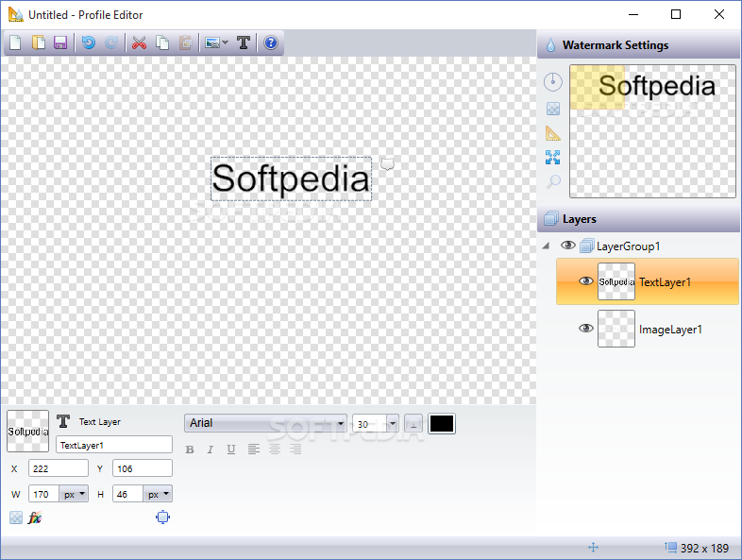The height and width of the screenshot is (560, 742).
Task: Click the ellipsis font options button
Action: point(413,424)
